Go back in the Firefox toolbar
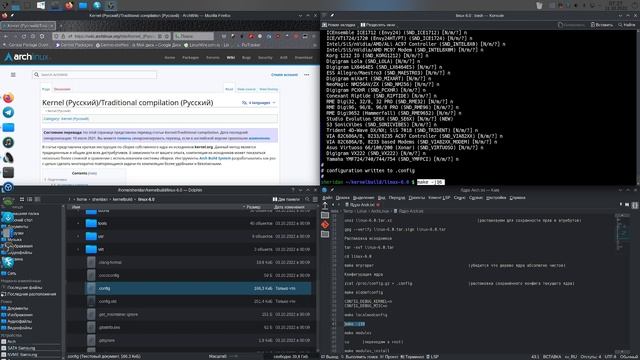 6,36
